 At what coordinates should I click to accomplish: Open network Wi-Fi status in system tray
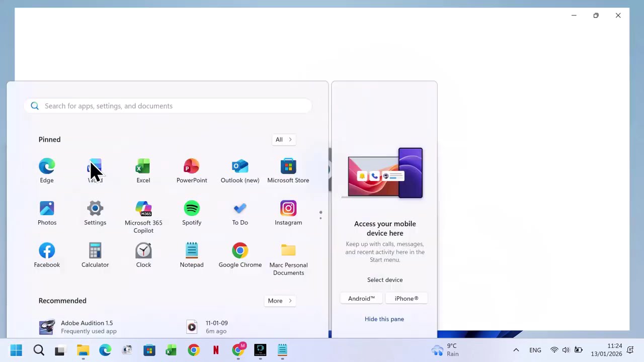tap(554, 350)
